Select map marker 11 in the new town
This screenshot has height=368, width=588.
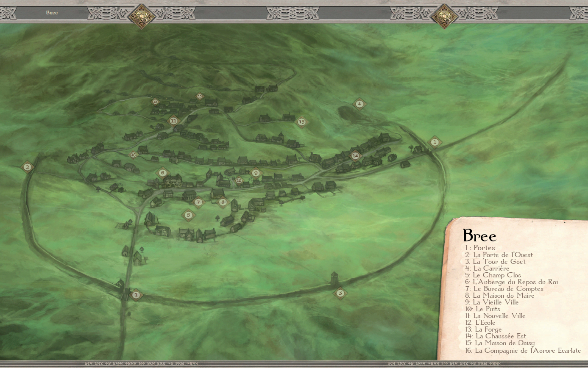coord(173,121)
